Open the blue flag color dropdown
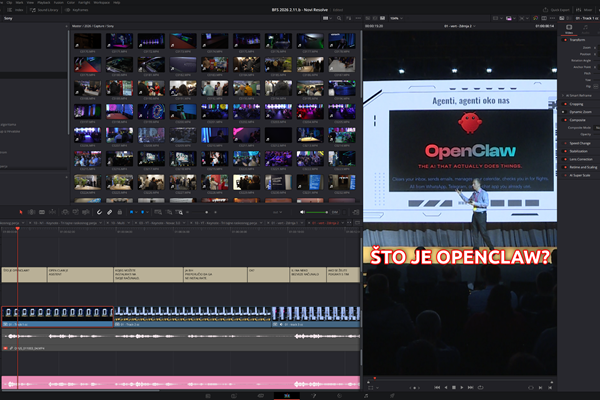The width and height of the screenshot is (600, 400). tap(136, 212)
